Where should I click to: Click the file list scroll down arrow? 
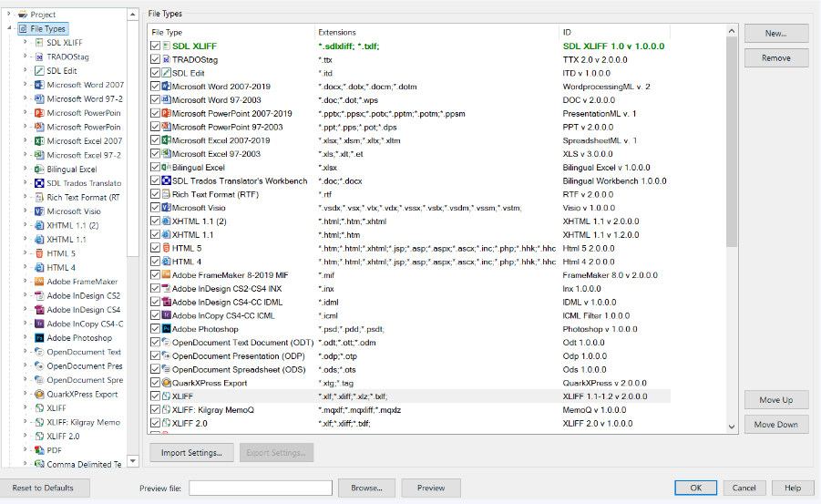click(732, 427)
